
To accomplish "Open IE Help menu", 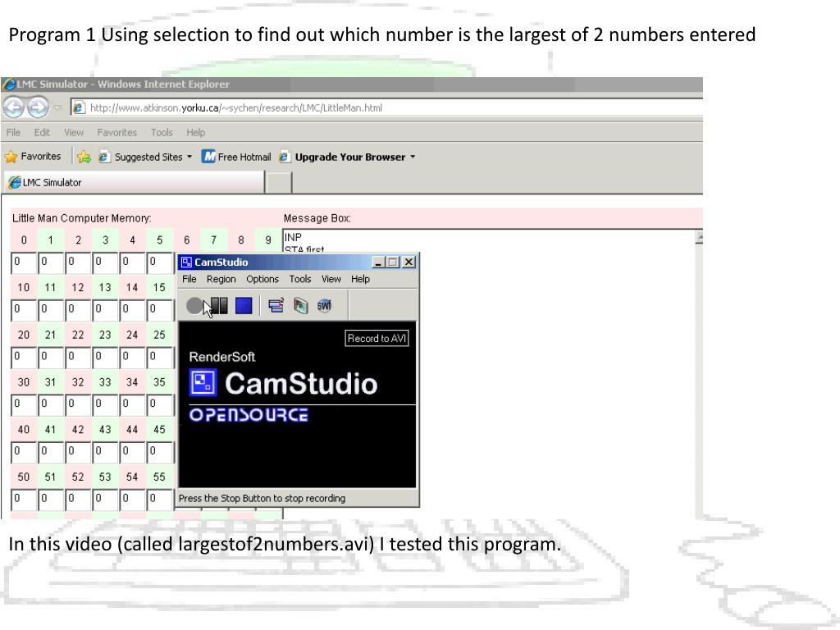I will (196, 132).
